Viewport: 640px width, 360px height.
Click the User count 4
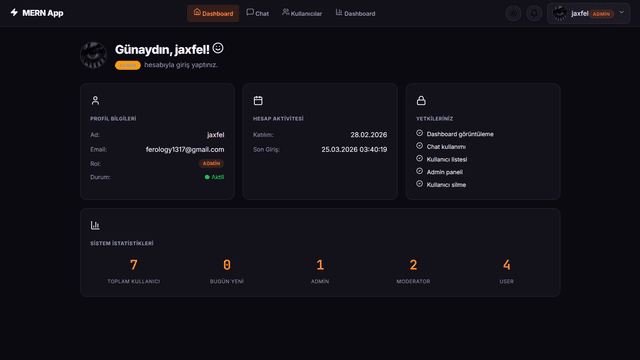pyautogui.click(x=507, y=265)
